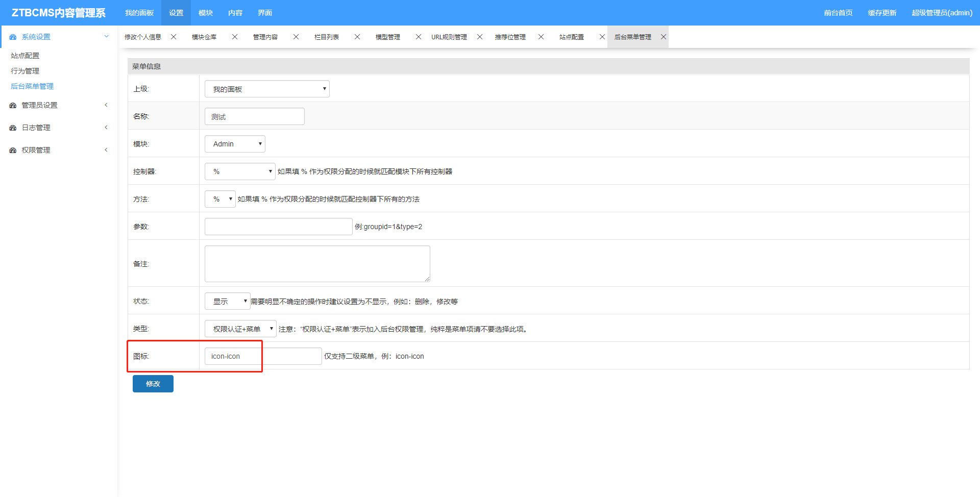Open the 超级管理员(admin) account link

(942, 13)
